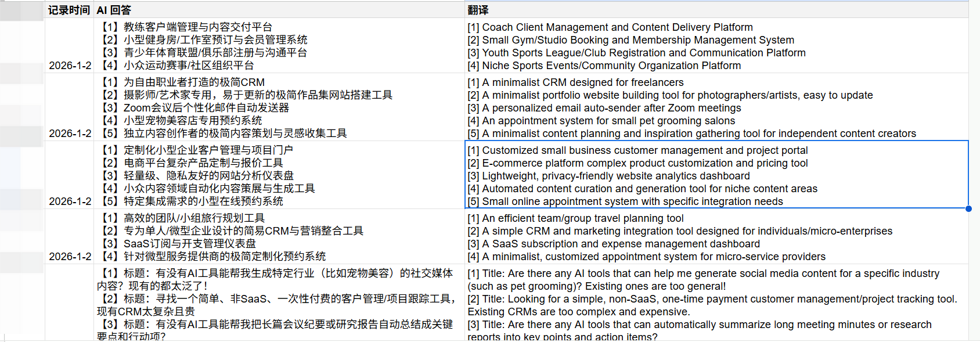Click the blue fill handle of selected cell

[x=968, y=208]
